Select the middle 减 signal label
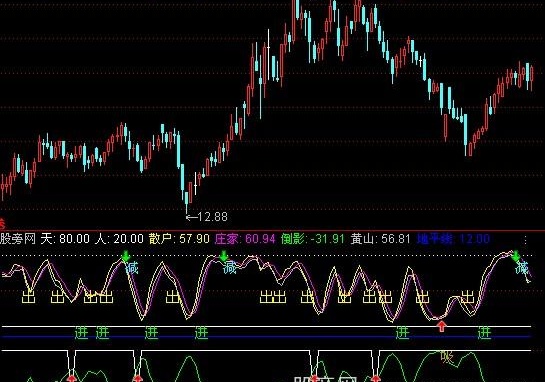The height and width of the screenshot is (382, 545). tap(230, 268)
